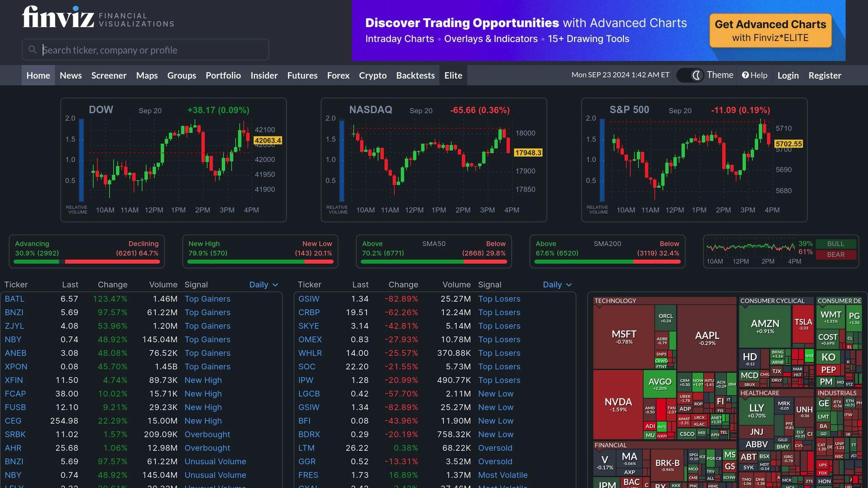This screenshot has width=868, height=488.
Task: Click Unusual Volume signal for BNZI
Action: tap(215, 461)
